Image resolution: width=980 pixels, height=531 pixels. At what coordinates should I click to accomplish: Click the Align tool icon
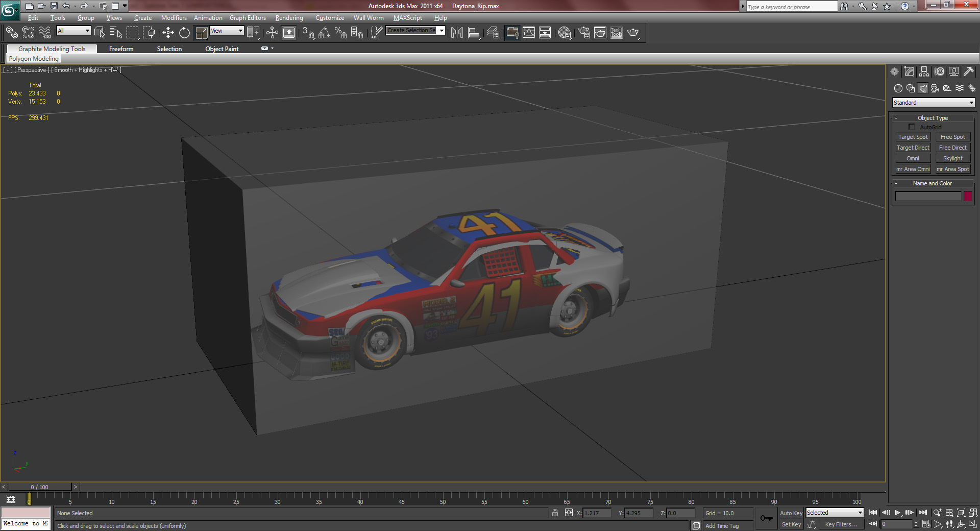click(474, 33)
